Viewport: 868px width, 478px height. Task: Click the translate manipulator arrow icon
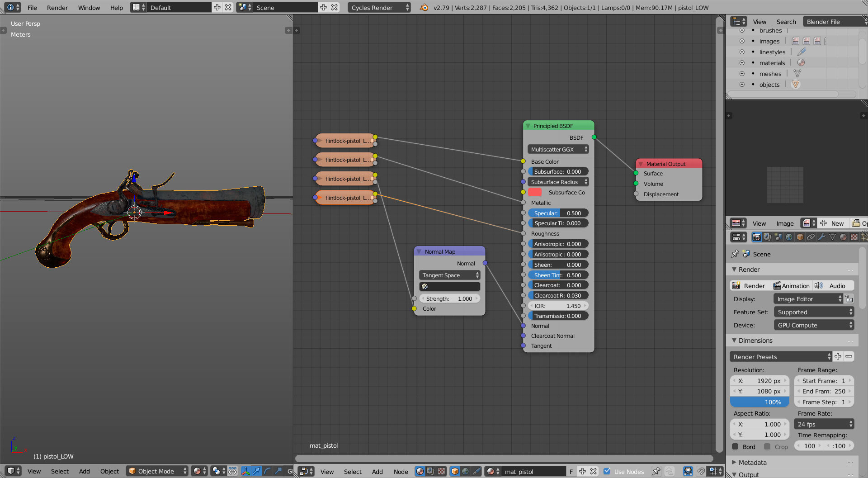tap(257, 471)
